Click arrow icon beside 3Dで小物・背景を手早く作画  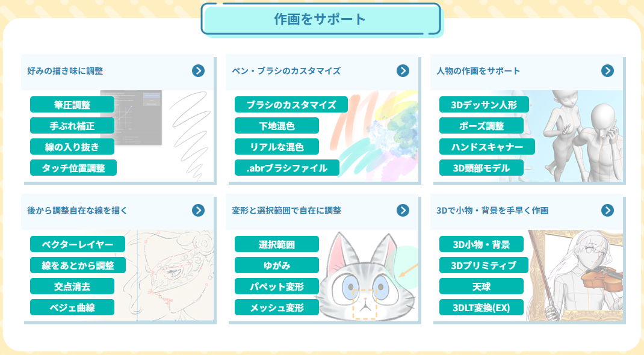(x=607, y=210)
